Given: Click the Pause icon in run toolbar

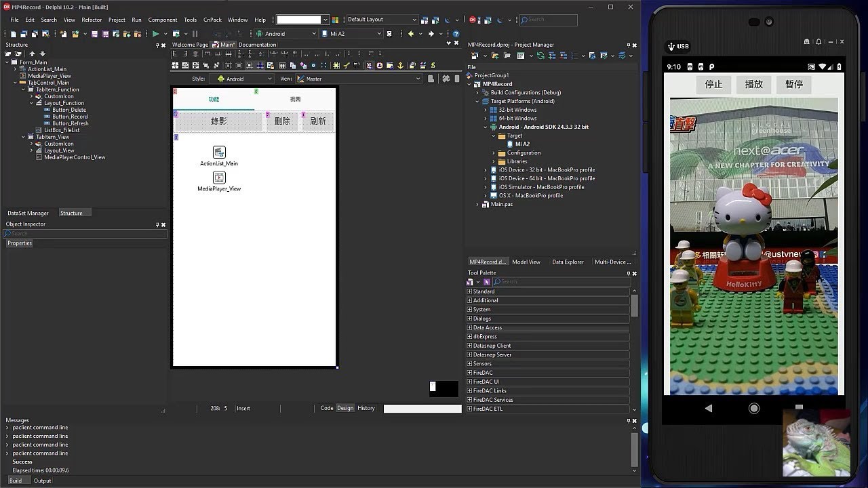Looking at the screenshot, I should pyautogui.click(x=195, y=33).
